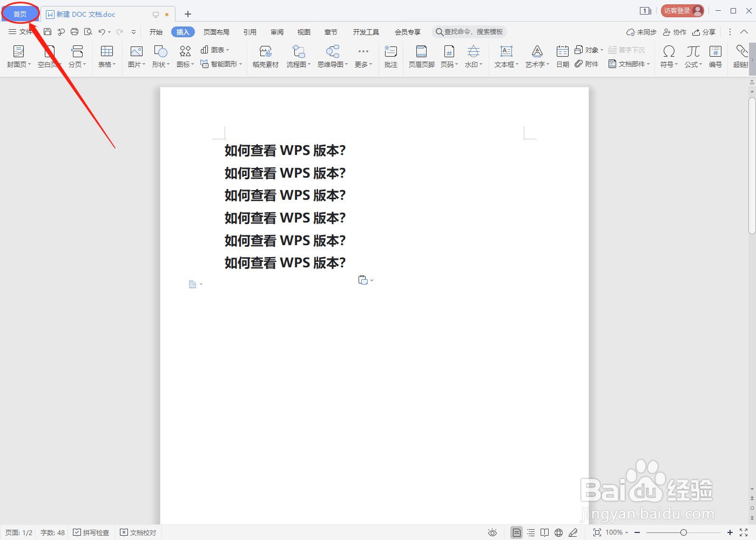Click the Share (分享) button
The width and height of the screenshot is (756, 540).
coord(704,32)
